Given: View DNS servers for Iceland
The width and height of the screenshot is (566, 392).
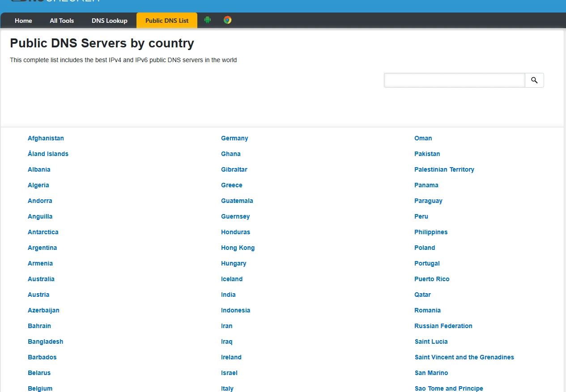Looking at the screenshot, I should click(232, 279).
